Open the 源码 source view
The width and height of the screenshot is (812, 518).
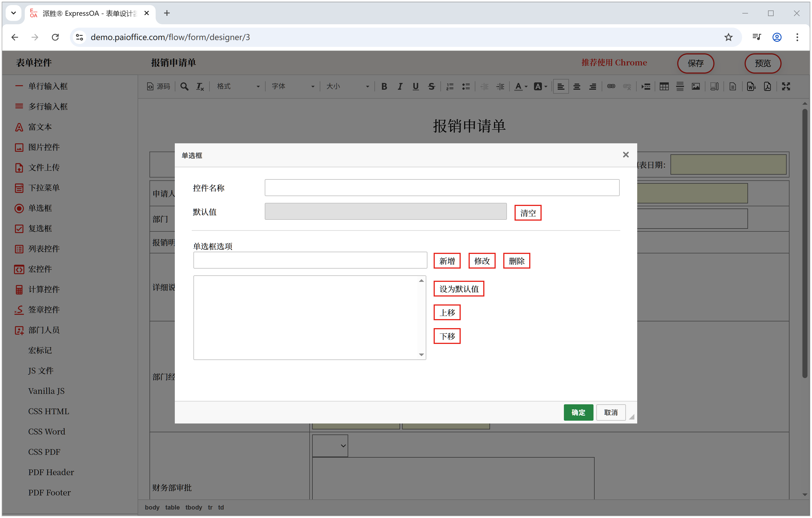tap(158, 87)
